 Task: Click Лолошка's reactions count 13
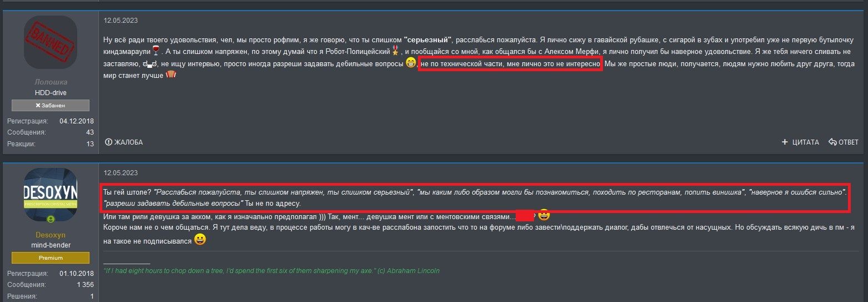90,144
